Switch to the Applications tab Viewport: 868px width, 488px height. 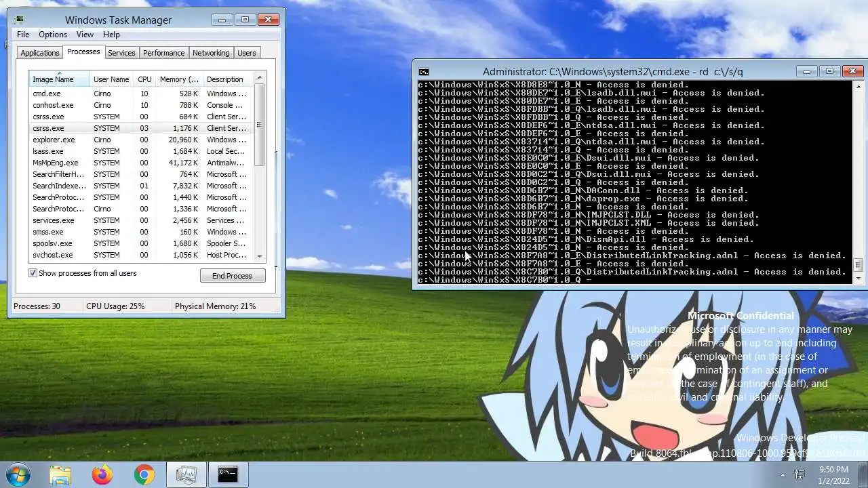pos(40,53)
